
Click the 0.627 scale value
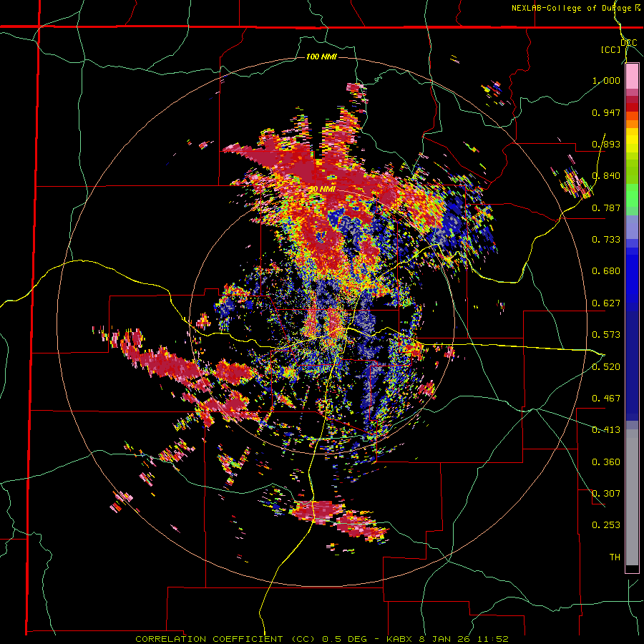pos(606,303)
